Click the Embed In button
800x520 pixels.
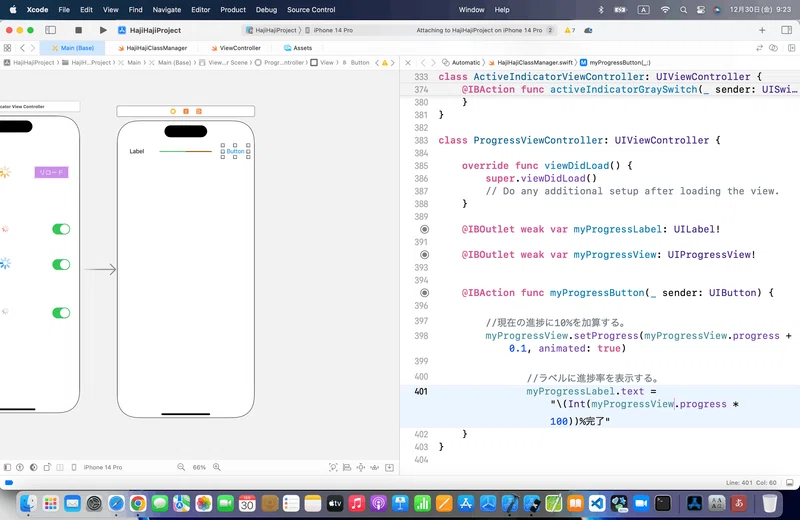click(x=389, y=467)
